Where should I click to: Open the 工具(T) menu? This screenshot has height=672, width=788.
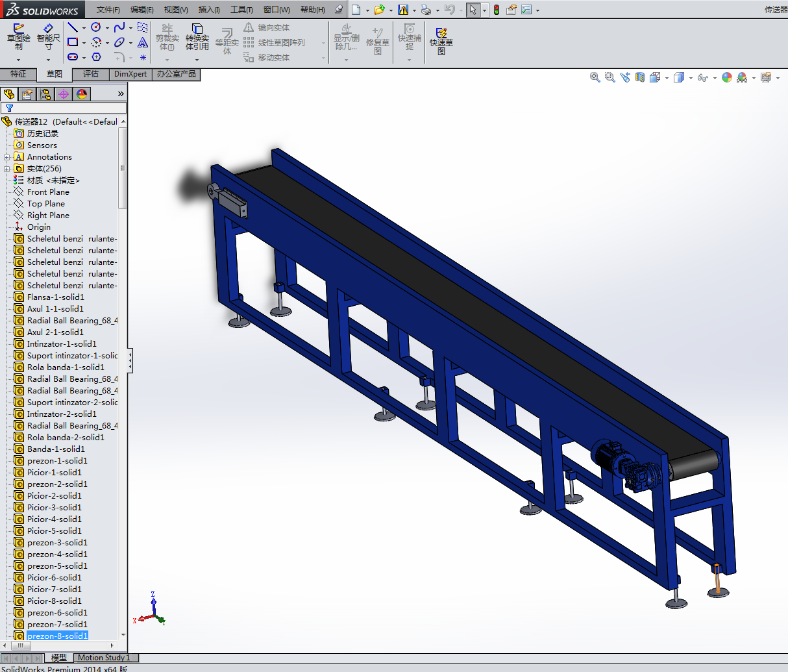(241, 10)
